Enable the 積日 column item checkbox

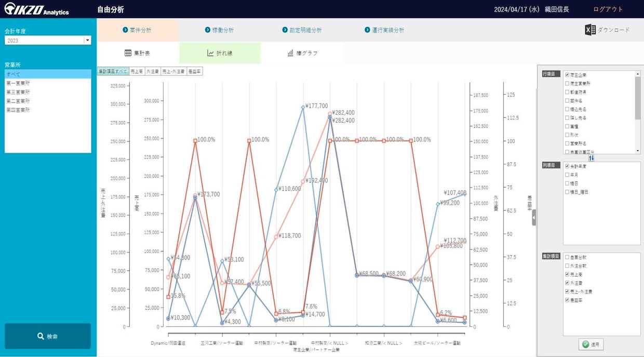point(567,183)
